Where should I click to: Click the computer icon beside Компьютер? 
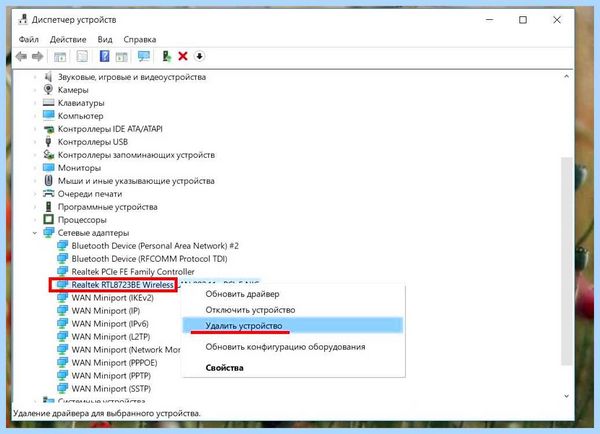[48, 115]
